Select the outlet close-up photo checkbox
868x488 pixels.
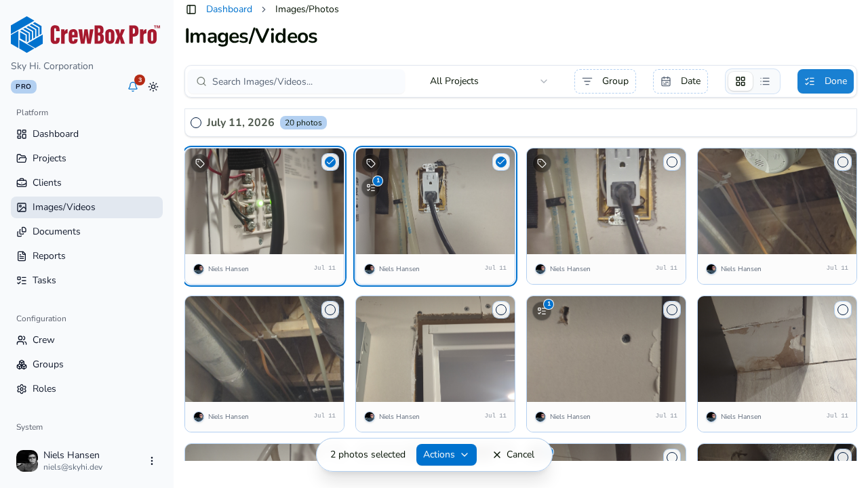click(672, 162)
